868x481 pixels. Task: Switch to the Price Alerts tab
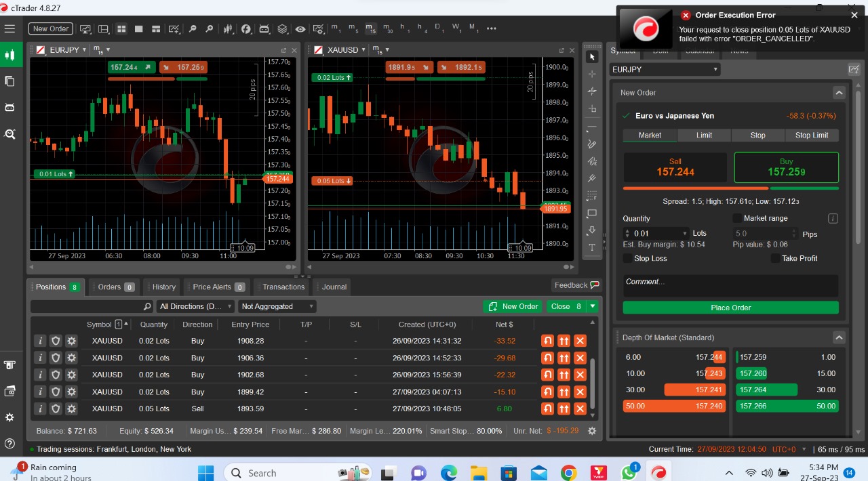(x=218, y=287)
